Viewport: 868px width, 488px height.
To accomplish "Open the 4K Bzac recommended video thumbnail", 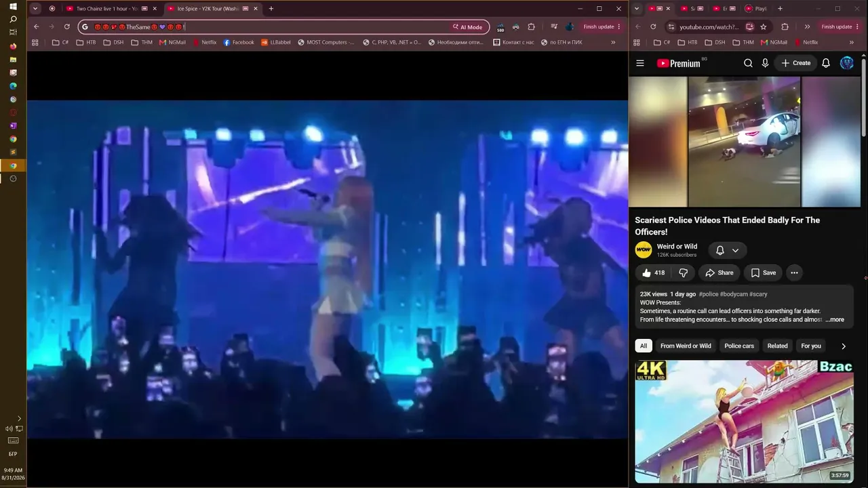I will coord(744,421).
